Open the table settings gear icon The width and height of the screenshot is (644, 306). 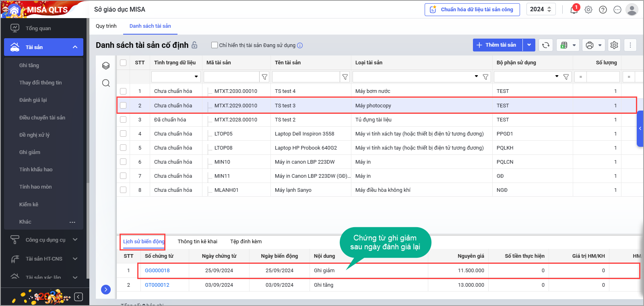tap(614, 45)
